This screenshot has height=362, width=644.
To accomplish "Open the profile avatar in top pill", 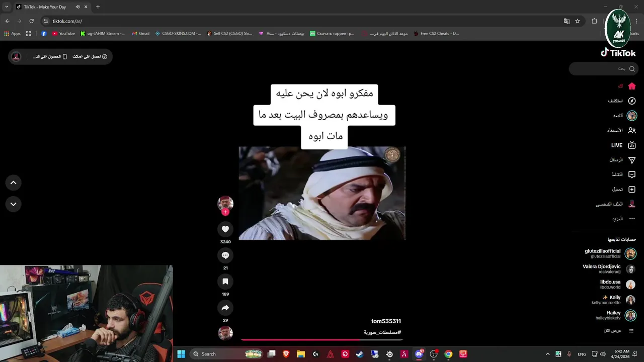I will 16,56.
